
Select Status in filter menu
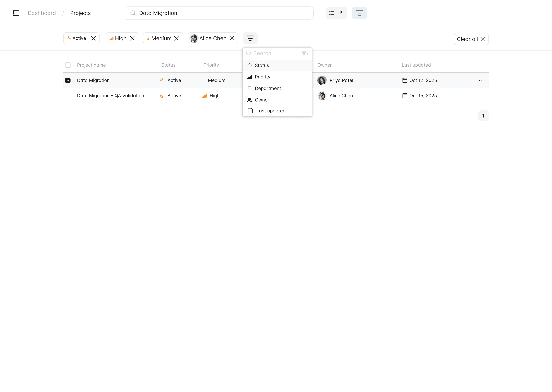pyautogui.click(x=262, y=65)
